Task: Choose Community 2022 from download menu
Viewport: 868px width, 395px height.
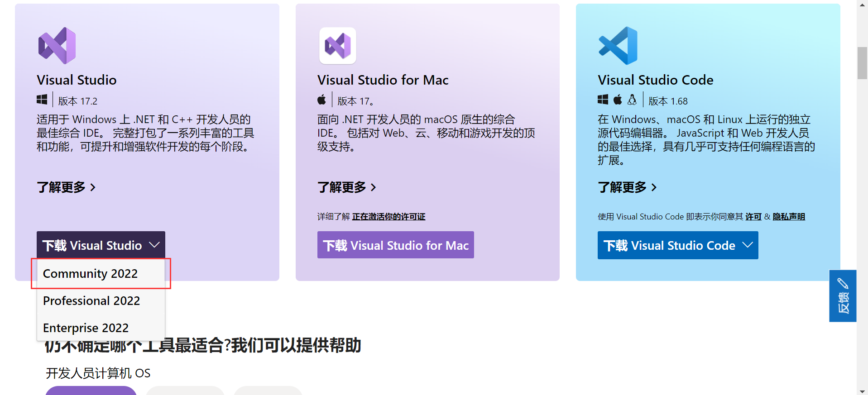Action: 91,274
